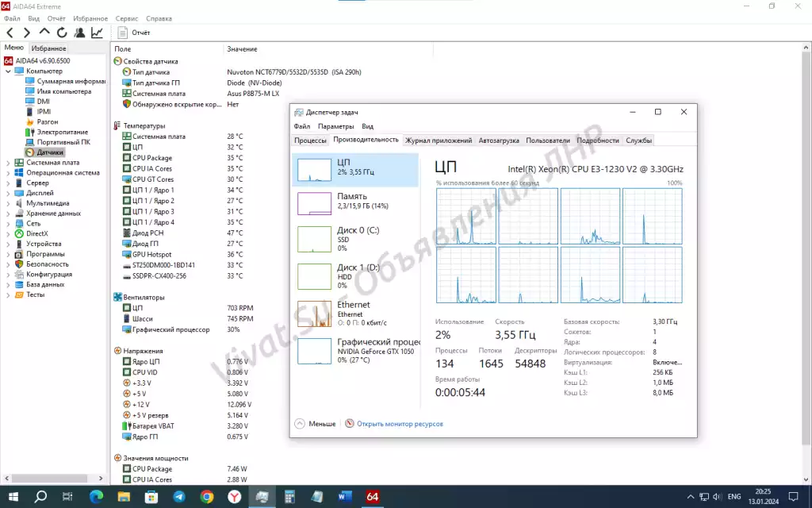This screenshot has width=812, height=508.
Task: Expand the Мультимедиа tree node
Action: click(9, 203)
